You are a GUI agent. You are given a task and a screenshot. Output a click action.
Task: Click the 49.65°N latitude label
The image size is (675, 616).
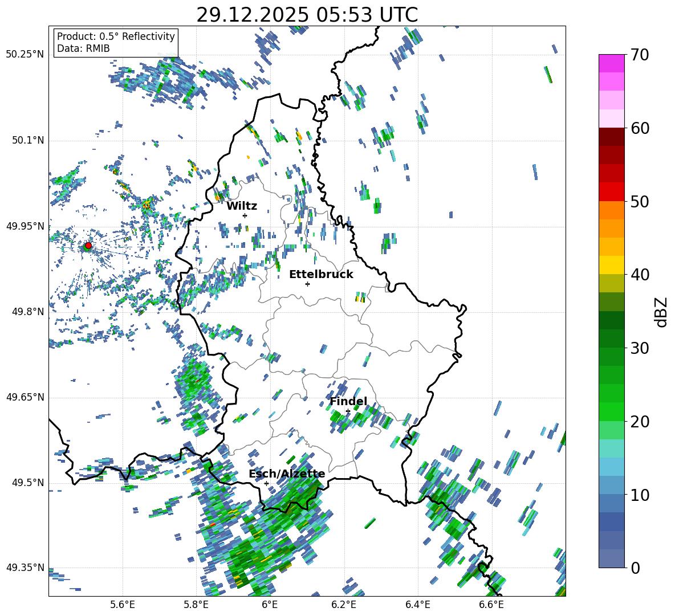[25, 397]
